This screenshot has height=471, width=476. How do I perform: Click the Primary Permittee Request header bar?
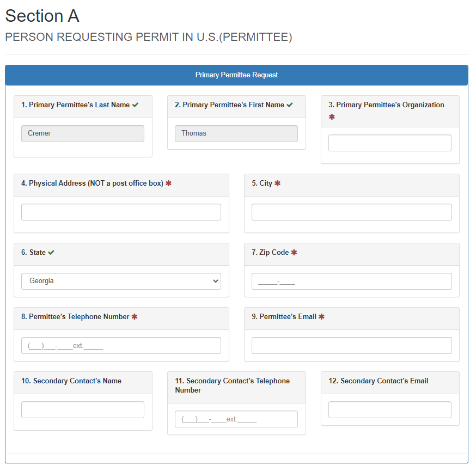pyautogui.click(x=236, y=75)
